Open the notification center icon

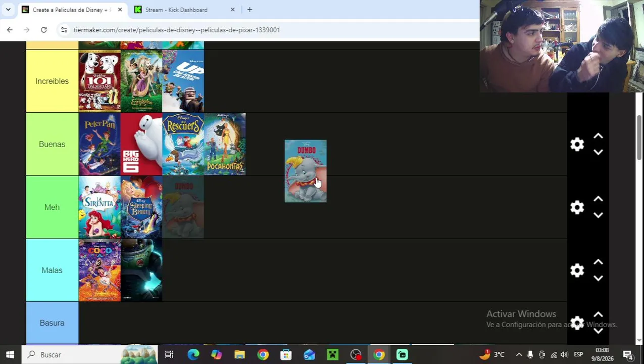click(x=628, y=355)
